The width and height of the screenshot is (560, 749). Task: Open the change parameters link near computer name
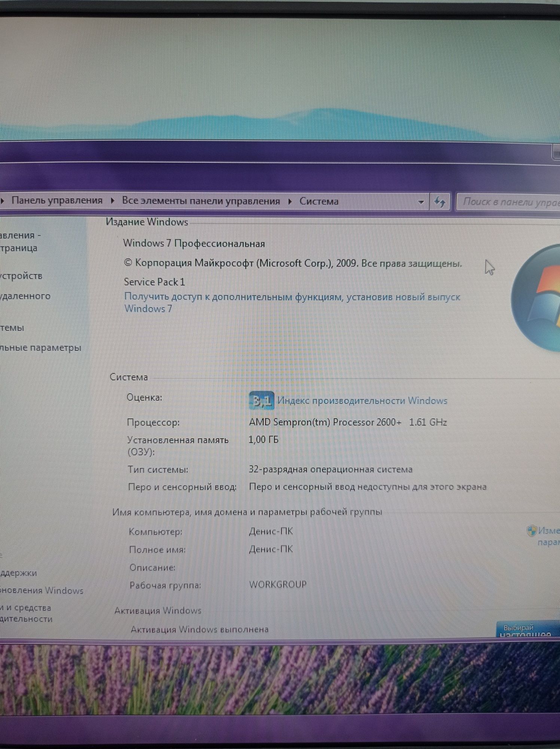coord(549,536)
